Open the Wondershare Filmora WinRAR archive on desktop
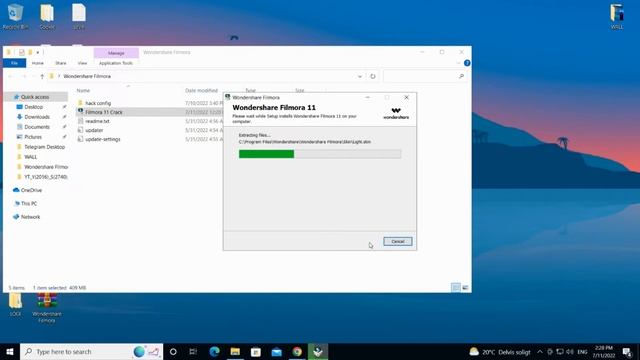Viewport: 640px width, 360px height. 47,307
